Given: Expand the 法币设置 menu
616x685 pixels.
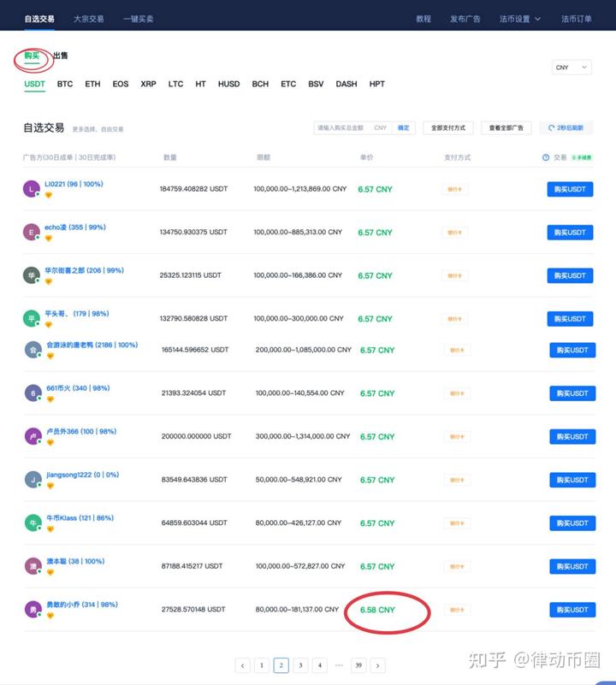Looking at the screenshot, I should pos(520,19).
